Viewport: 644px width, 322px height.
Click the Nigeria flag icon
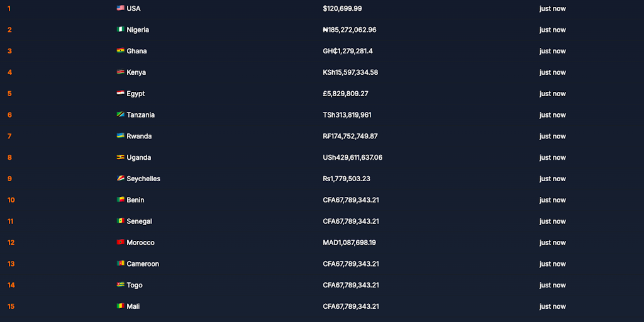coord(120,30)
